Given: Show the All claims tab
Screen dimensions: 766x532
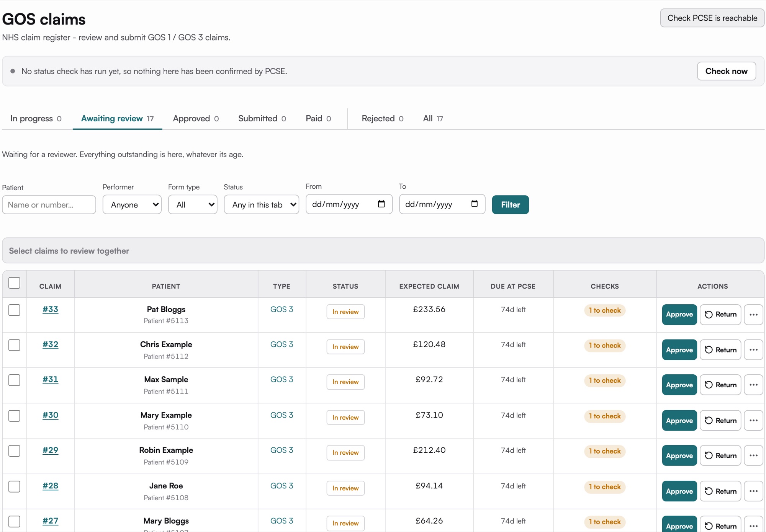Looking at the screenshot, I should pyautogui.click(x=433, y=119).
